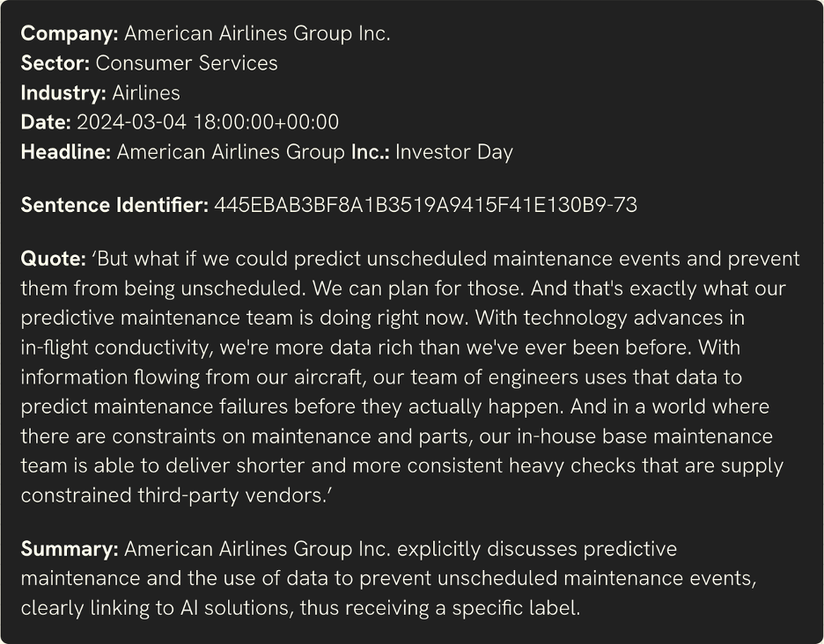Click 'explicitly discusses predictive' in the summary
The image size is (824, 644).
tap(537, 549)
